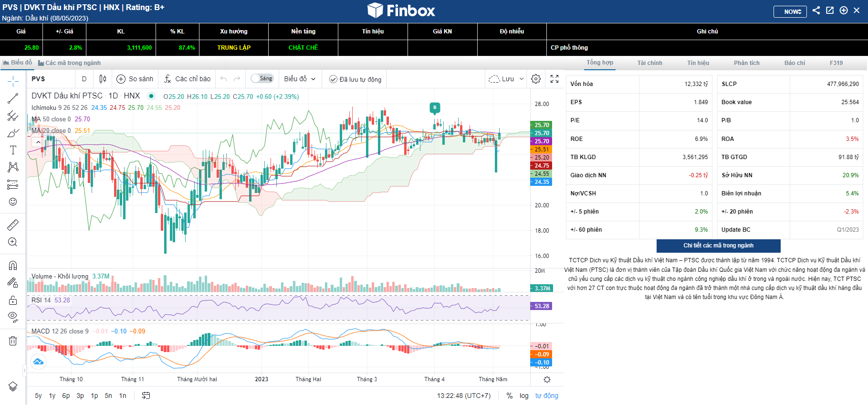Image resolution: width=868 pixels, height=418 pixels.
Task: Open the Tài chính tab
Action: pyautogui.click(x=650, y=63)
